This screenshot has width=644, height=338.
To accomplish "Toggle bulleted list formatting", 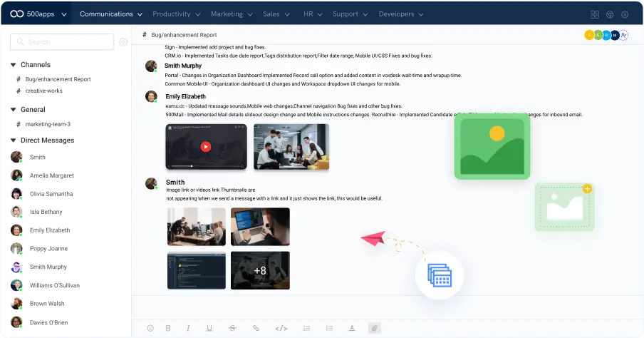I will (x=329, y=328).
